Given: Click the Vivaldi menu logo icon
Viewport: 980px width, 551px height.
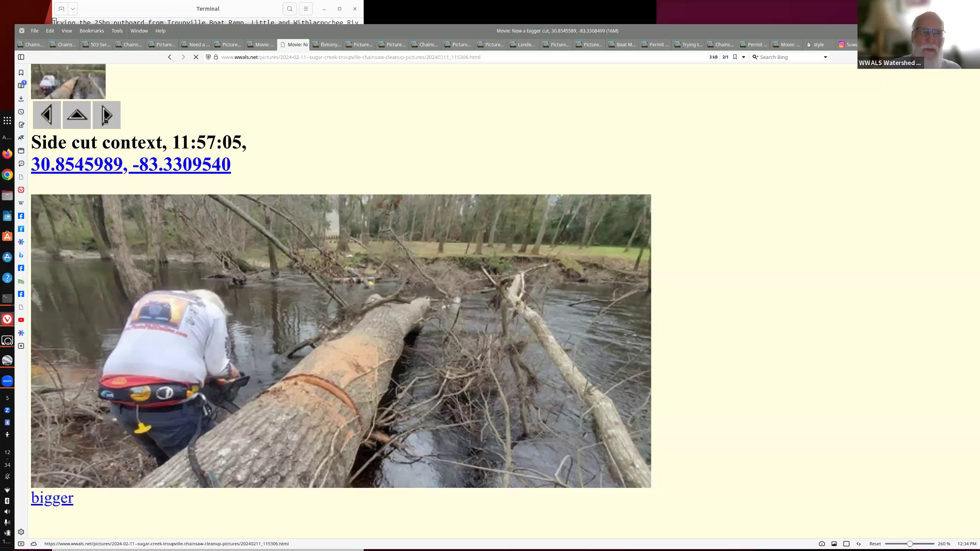Looking at the screenshot, I should 22,31.
